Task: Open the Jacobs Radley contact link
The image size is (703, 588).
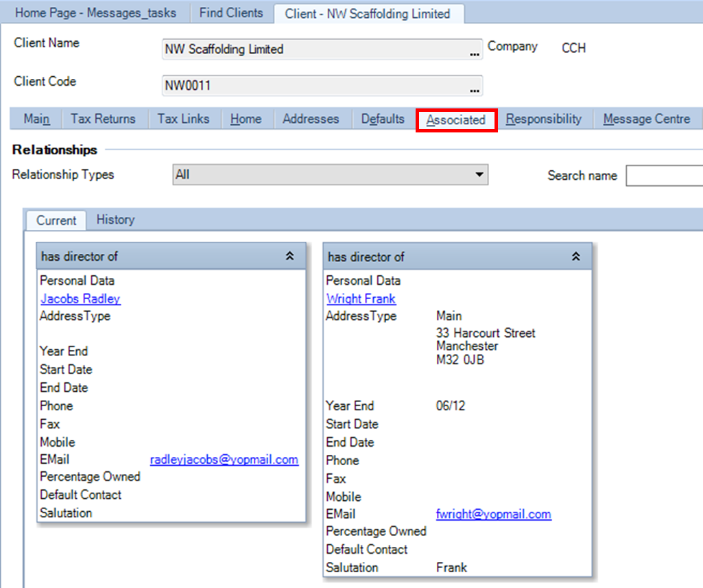Action: tap(81, 298)
